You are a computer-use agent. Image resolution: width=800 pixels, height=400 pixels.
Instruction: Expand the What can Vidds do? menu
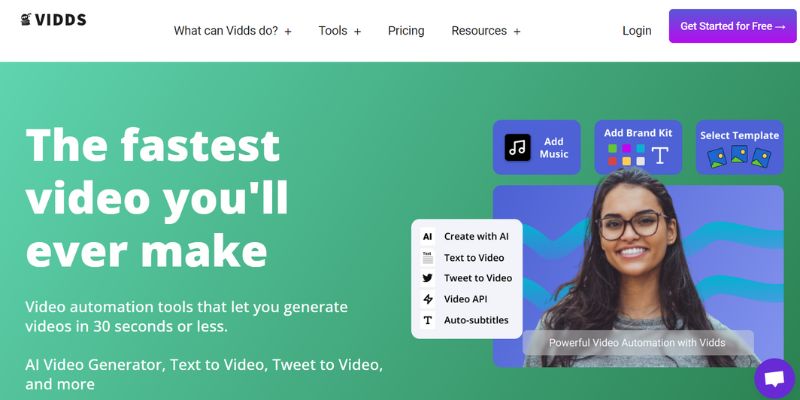(x=233, y=31)
